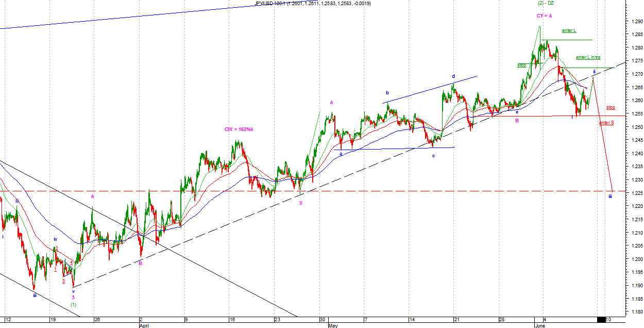Image resolution: width=644 pixels, height=328 pixels.
Task: Click the 'CY = A' magenta label
Action: (544, 16)
